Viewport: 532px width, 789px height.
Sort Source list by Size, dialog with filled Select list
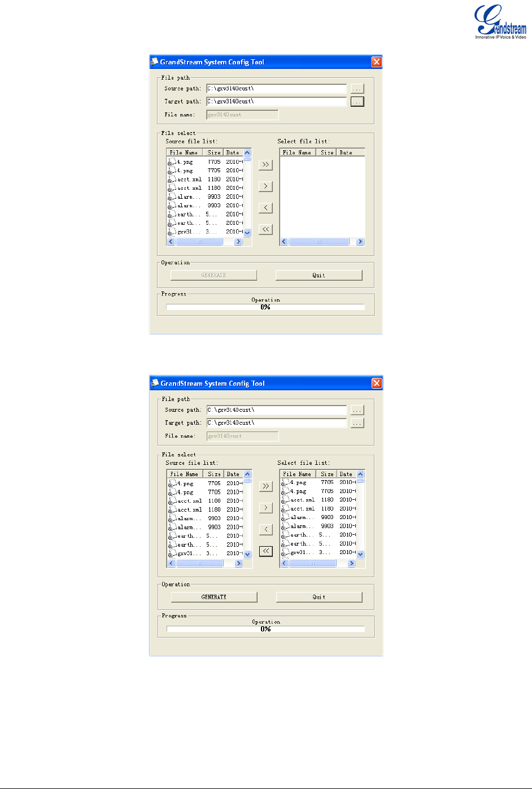tap(215, 474)
